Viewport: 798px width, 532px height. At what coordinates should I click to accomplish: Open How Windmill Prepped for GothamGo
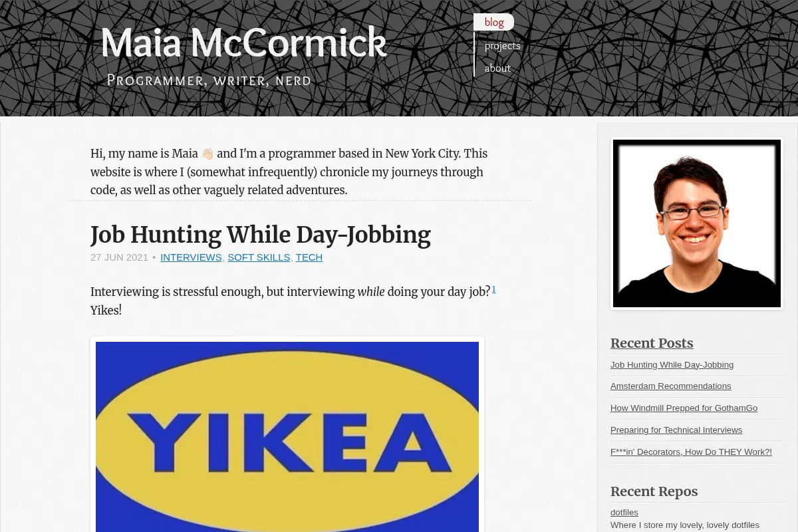click(684, 408)
